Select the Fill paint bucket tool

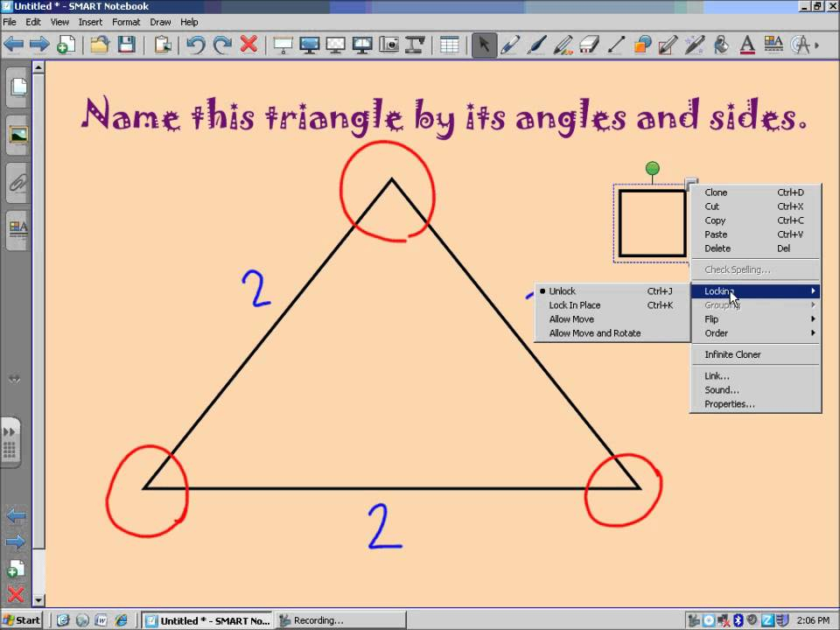coord(721,45)
